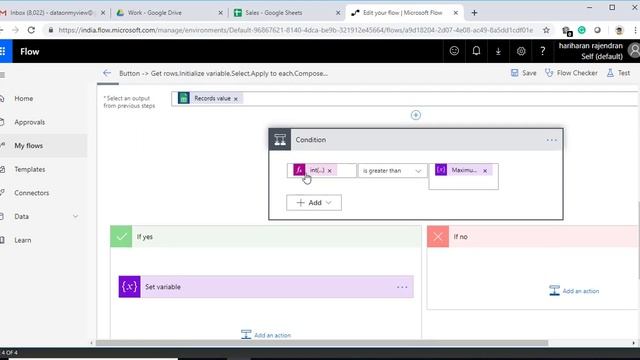The image size is (640, 360).
Task: Open the 'is greater than' operator dropdown
Action: pyautogui.click(x=392, y=171)
